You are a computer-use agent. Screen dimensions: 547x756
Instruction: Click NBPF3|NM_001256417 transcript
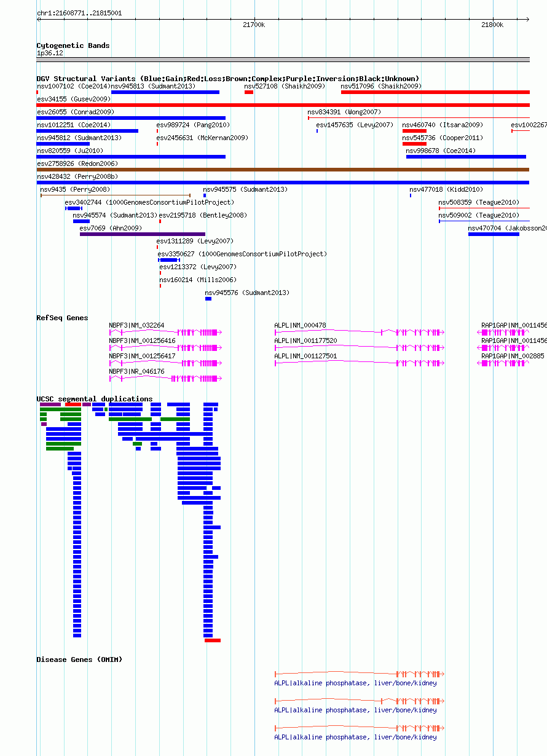[165, 363]
